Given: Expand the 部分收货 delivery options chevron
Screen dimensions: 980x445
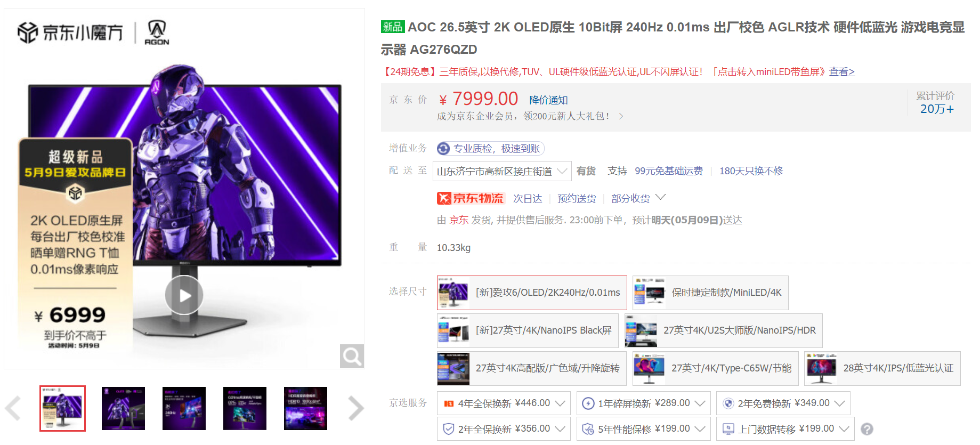Looking at the screenshot, I should pos(661,198).
